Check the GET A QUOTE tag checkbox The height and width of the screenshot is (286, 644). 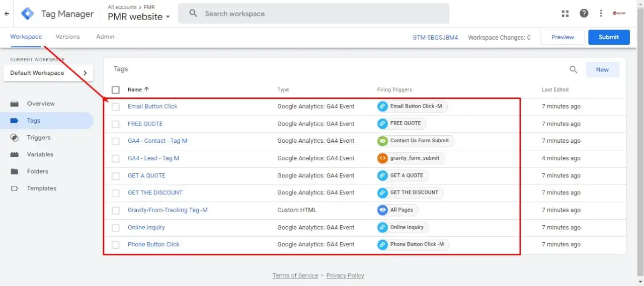[x=116, y=176]
